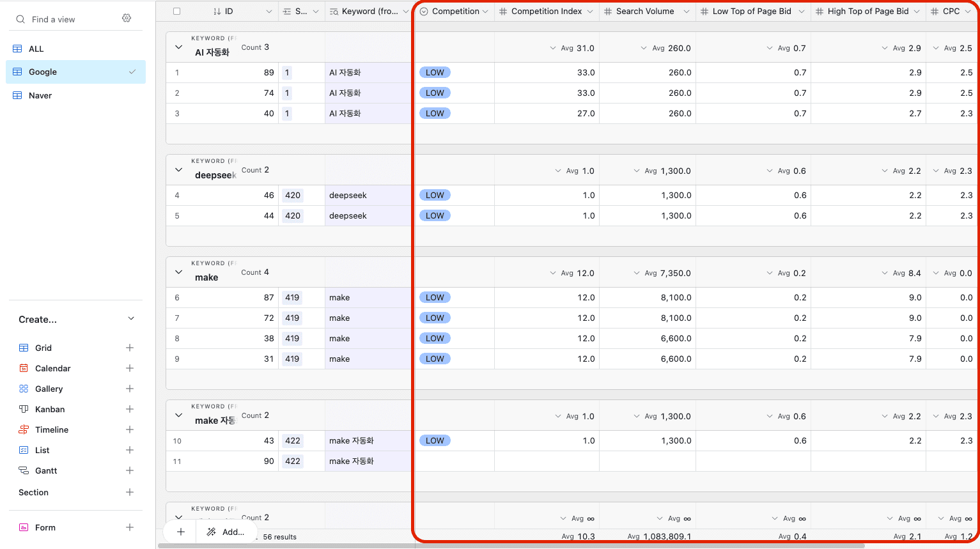Add a new Calendar view plus icon
Image resolution: width=980 pixels, height=549 pixels.
(x=130, y=368)
